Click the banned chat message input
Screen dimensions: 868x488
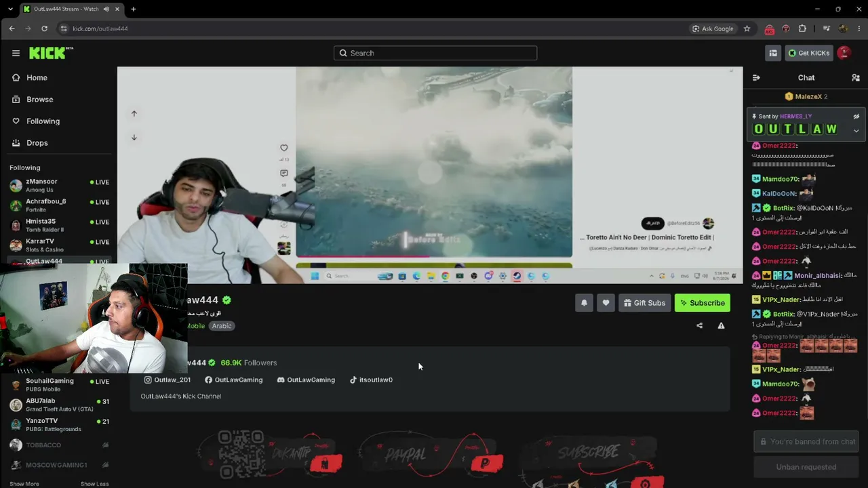pyautogui.click(x=806, y=441)
